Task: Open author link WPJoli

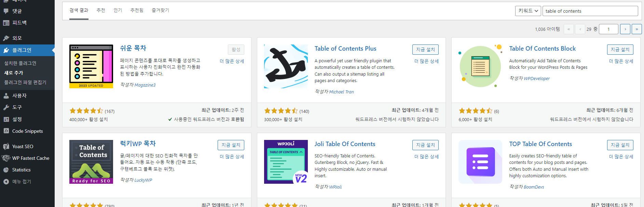Action: pyautogui.click(x=335, y=187)
